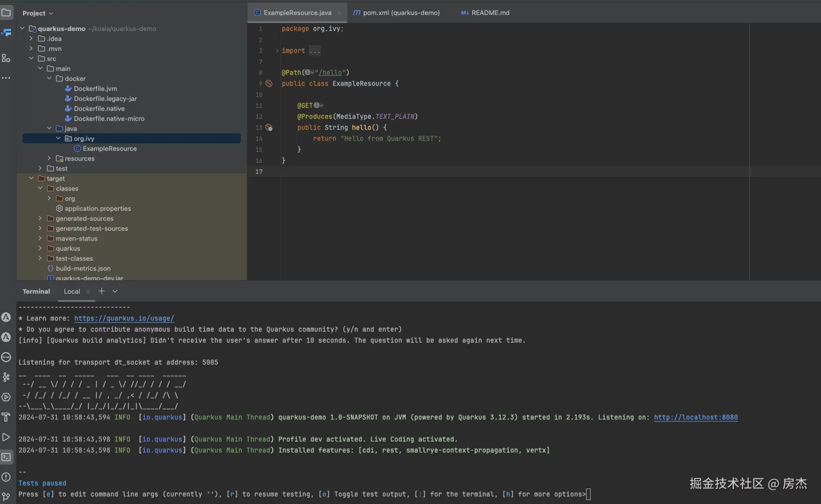Open the Build hammer tool window

point(6,417)
